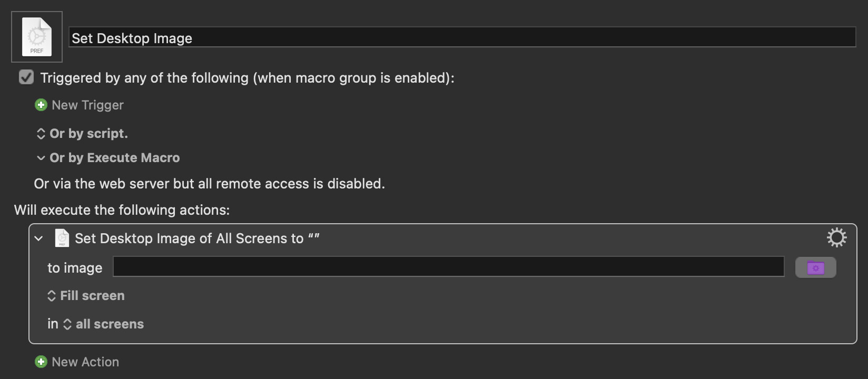The height and width of the screenshot is (379, 868).
Task: Toggle the 'Triggered by any of the following' checkbox
Action: [26, 77]
